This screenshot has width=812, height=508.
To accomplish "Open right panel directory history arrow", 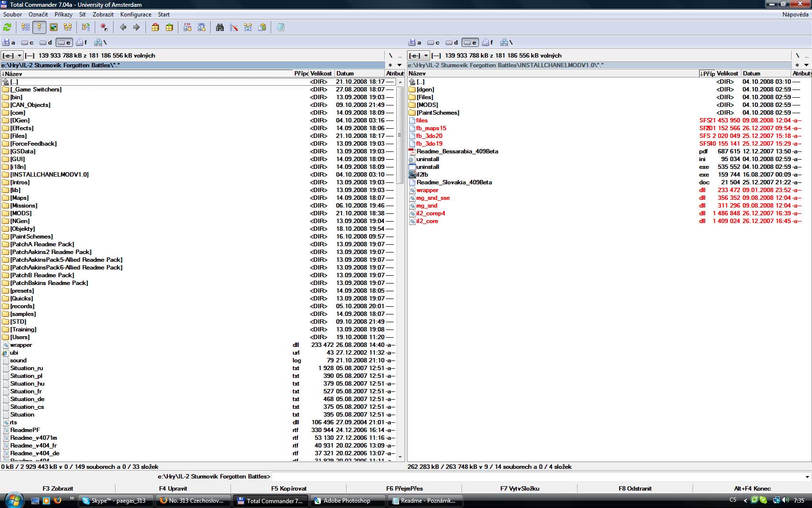I will [806, 65].
